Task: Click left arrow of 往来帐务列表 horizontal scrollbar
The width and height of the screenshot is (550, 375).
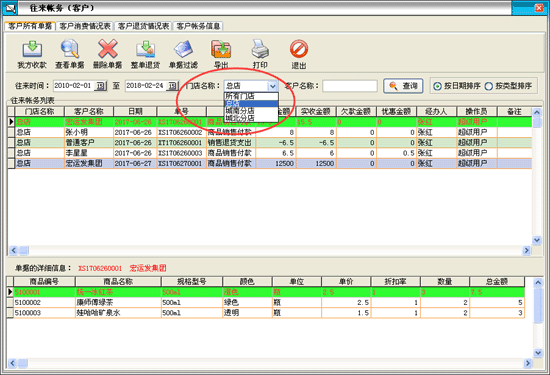Action: [x=13, y=250]
